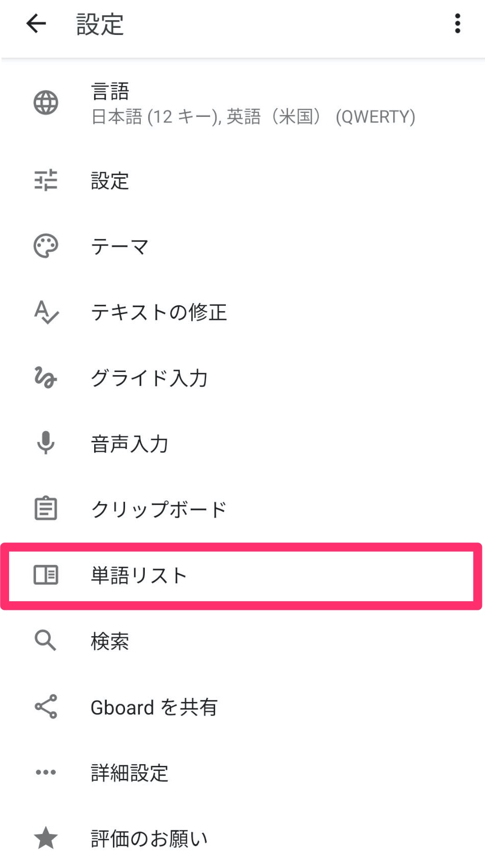Image resolution: width=485 pixels, height=868 pixels.
Task: Select Gboard を共有 link
Action: pyautogui.click(x=242, y=707)
